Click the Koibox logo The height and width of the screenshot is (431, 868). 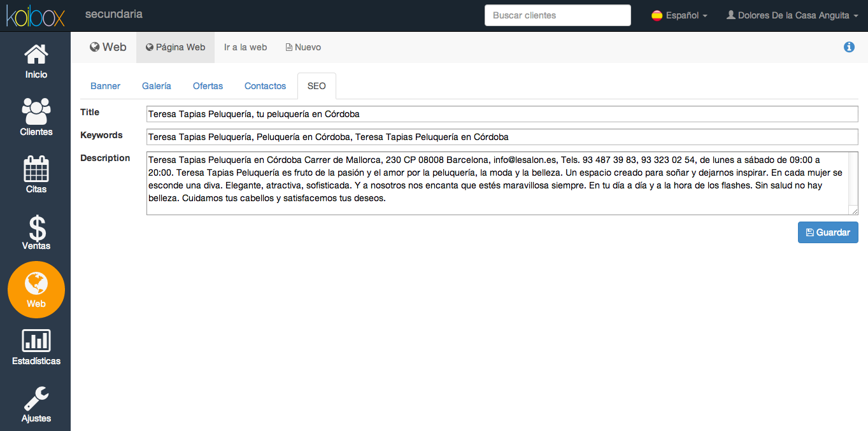[x=36, y=15]
